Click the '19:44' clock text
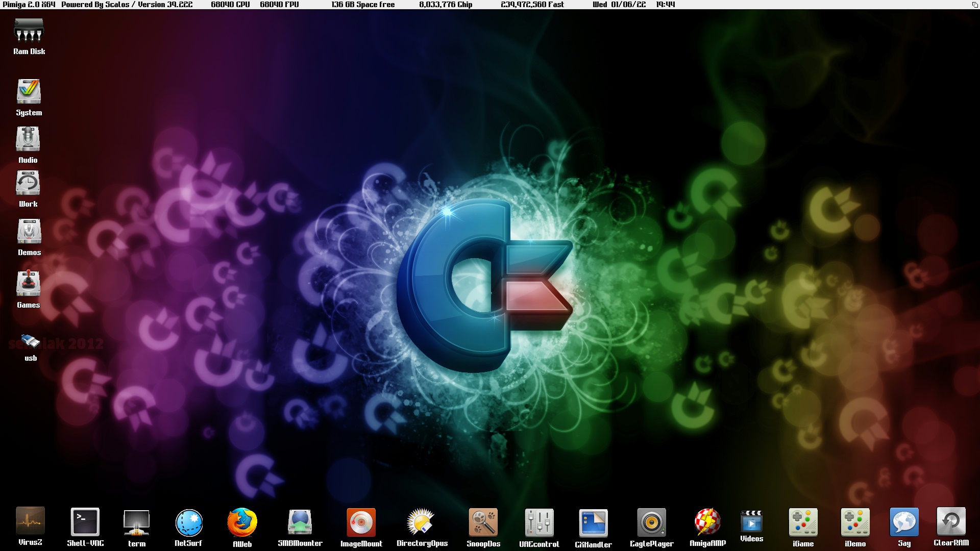 (665, 5)
